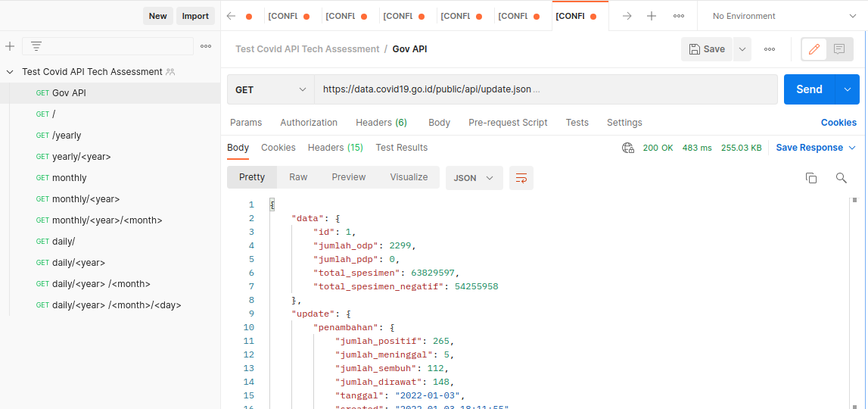Open the GET method dropdown
Image resolution: width=868 pixels, height=409 pixels.
pyautogui.click(x=271, y=89)
